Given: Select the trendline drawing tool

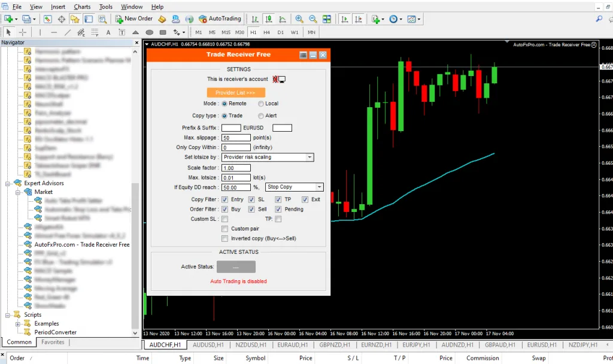Looking at the screenshot, I should tap(68, 32).
